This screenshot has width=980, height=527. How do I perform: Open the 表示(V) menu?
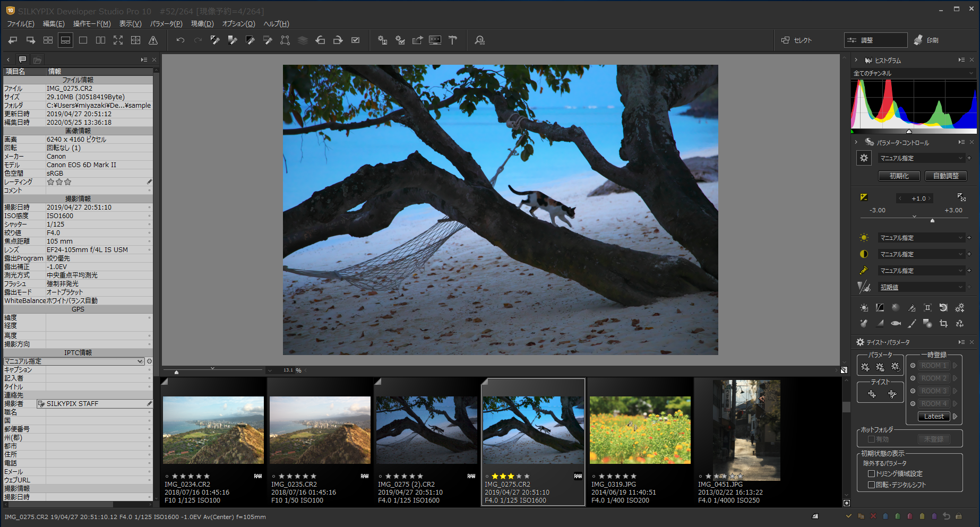pyautogui.click(x=130, y=24)
